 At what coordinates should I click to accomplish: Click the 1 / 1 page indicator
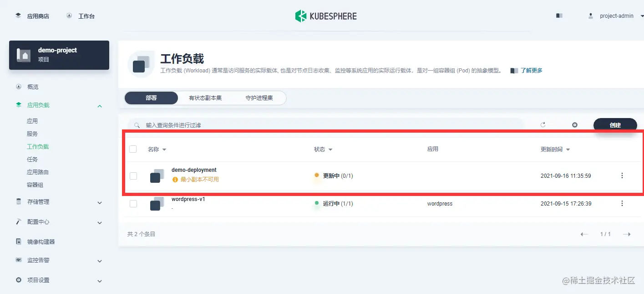pyautogui.click(x=605, y=234)
